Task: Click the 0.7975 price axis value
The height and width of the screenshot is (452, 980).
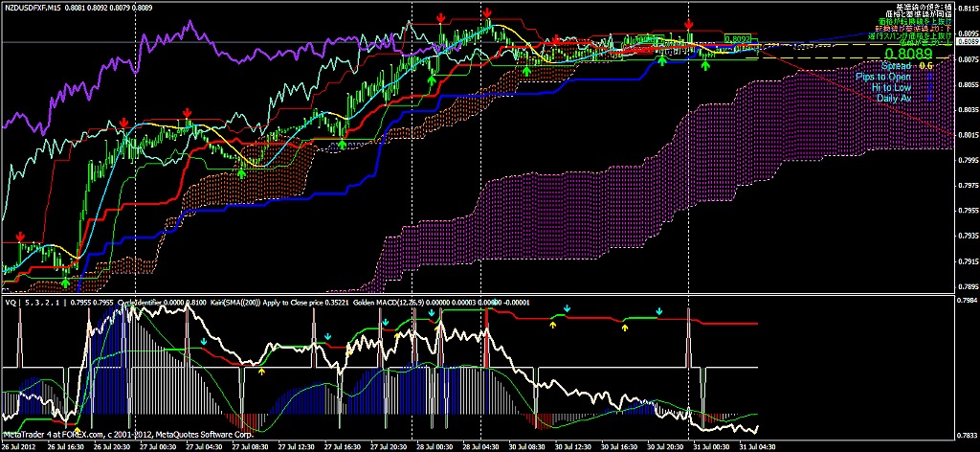Action: (x=967, y=186)
